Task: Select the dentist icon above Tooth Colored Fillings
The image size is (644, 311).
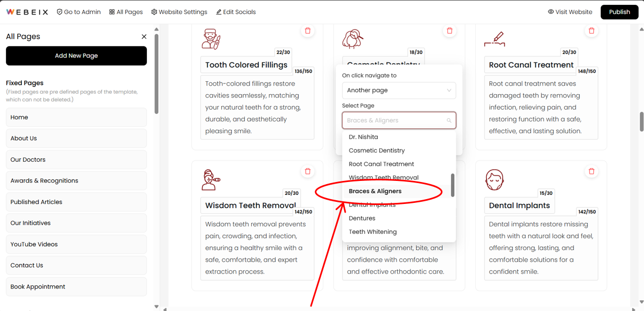Action: 211,39
